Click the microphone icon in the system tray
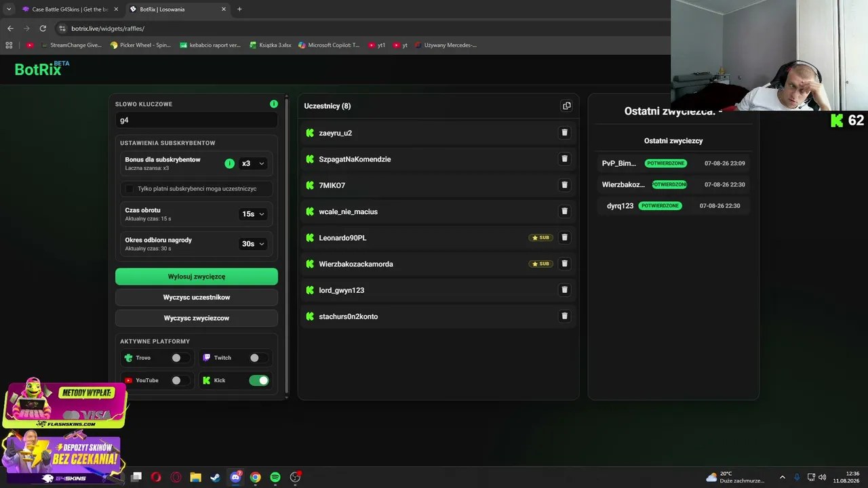The image size is (868, 488). click(797, 477)
